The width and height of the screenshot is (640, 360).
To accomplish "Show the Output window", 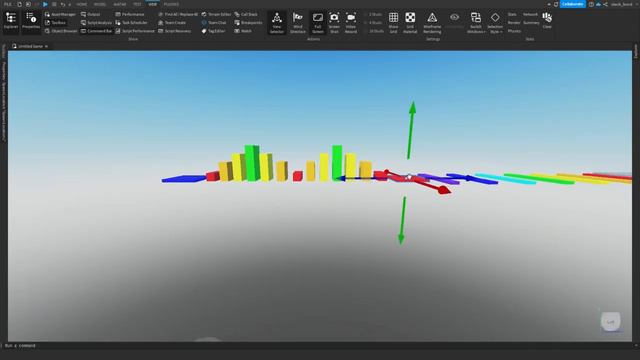I will tap(90, 14).
